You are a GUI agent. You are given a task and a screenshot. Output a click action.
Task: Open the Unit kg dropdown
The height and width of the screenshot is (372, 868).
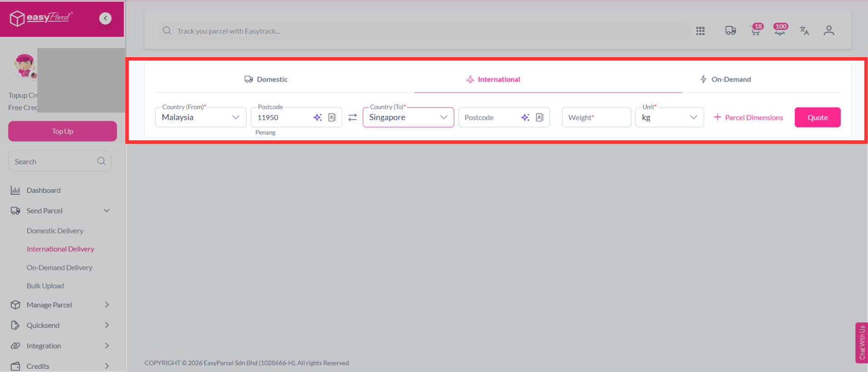(670, 117)
